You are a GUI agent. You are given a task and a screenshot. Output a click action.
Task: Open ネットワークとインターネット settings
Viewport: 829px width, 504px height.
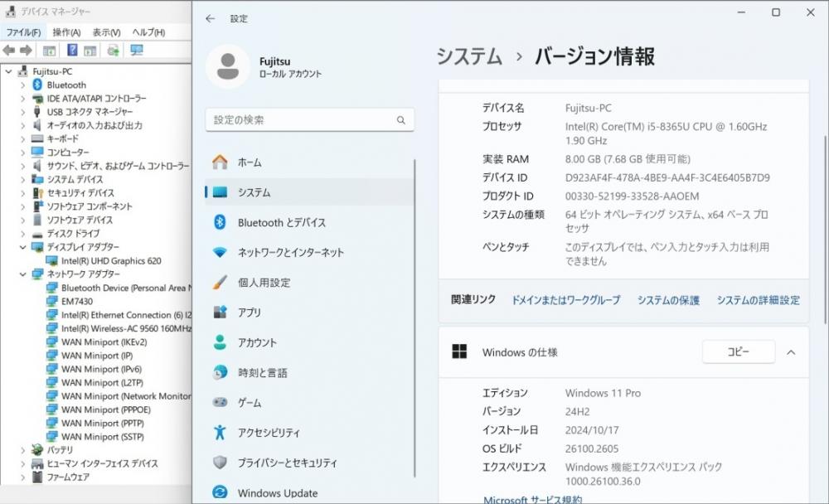309,252
